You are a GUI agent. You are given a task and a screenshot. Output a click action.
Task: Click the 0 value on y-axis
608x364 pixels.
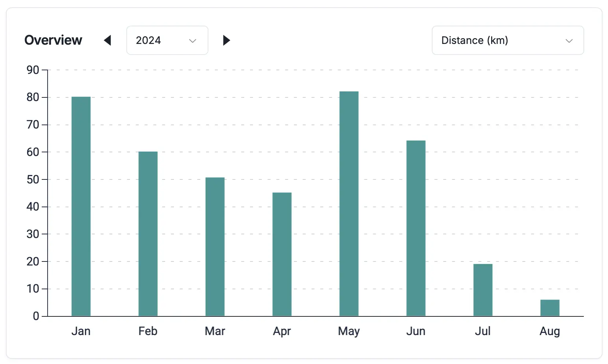36,316
